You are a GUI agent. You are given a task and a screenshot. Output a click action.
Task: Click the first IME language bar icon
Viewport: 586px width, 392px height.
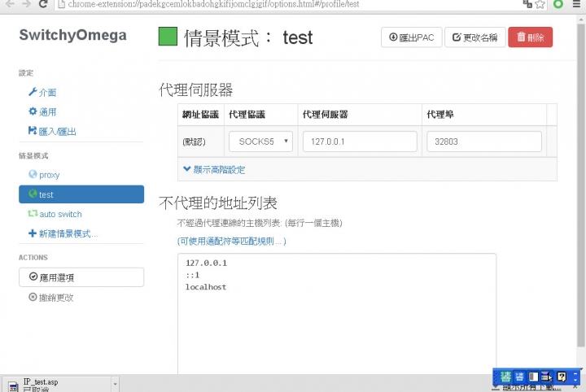click(505, 377)
